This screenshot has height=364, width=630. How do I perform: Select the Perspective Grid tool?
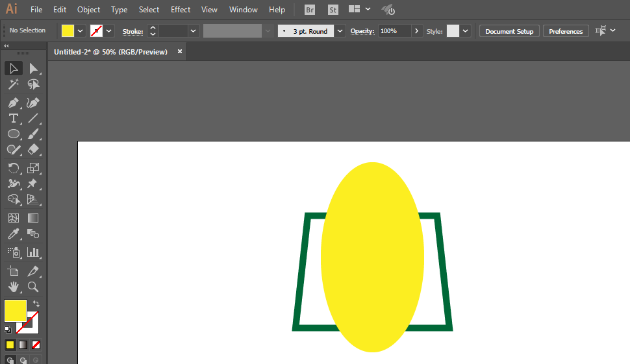(x=33, y=199)
